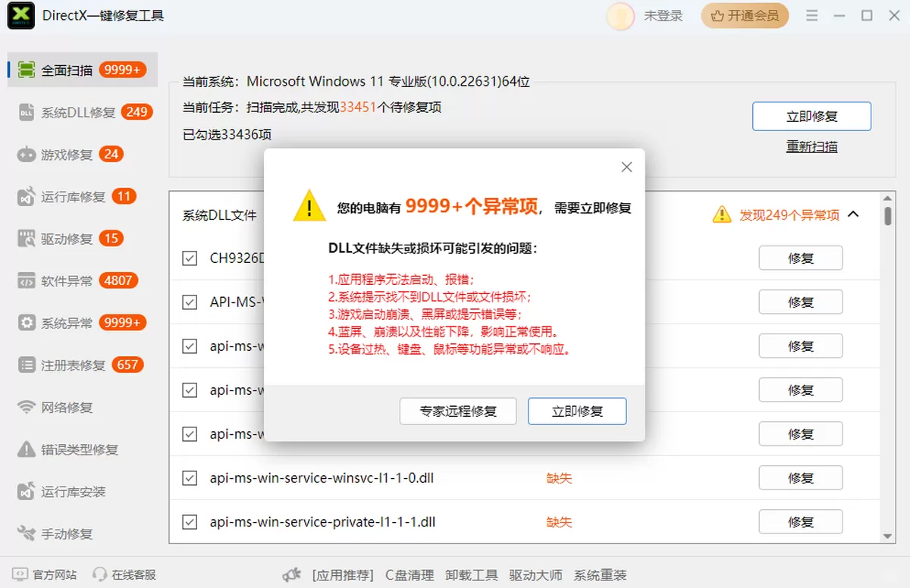The width and height of the screenshot is (910, 588).
Task: Open the hamburger menu icon in title bar
Action: [x=811, y=16]
